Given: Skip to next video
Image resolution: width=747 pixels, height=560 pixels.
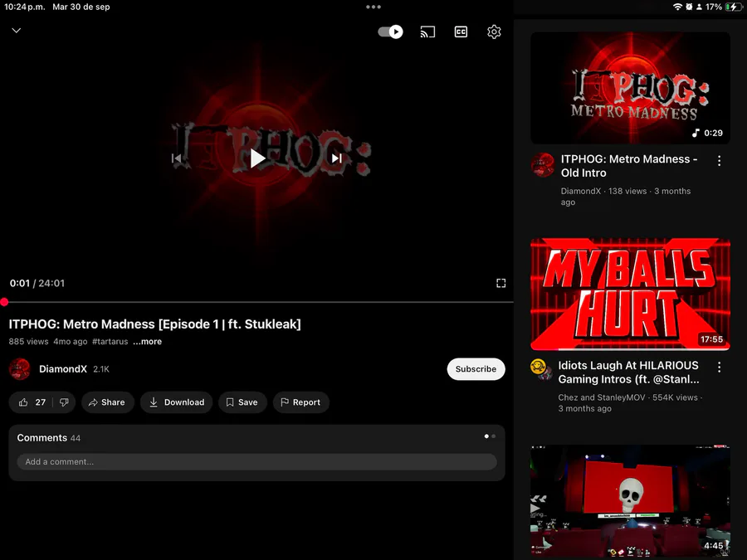Looking at the screenshot, I should click(x=337, y=158).
